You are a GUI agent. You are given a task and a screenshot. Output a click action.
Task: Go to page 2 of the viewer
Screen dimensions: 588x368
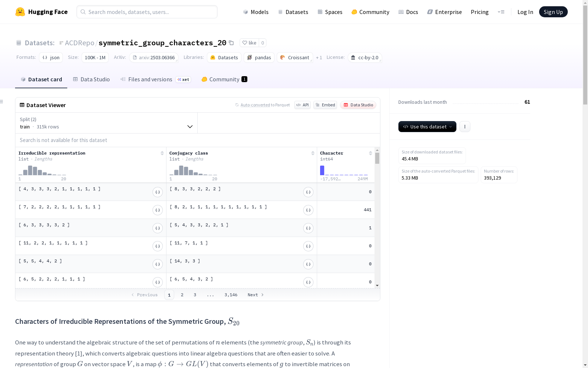click(x=182, y=295)
